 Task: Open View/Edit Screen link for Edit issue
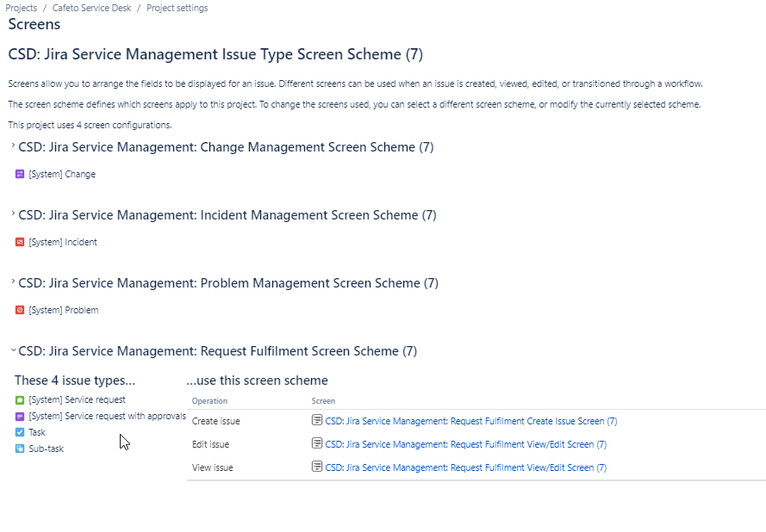tap(465, 445)
